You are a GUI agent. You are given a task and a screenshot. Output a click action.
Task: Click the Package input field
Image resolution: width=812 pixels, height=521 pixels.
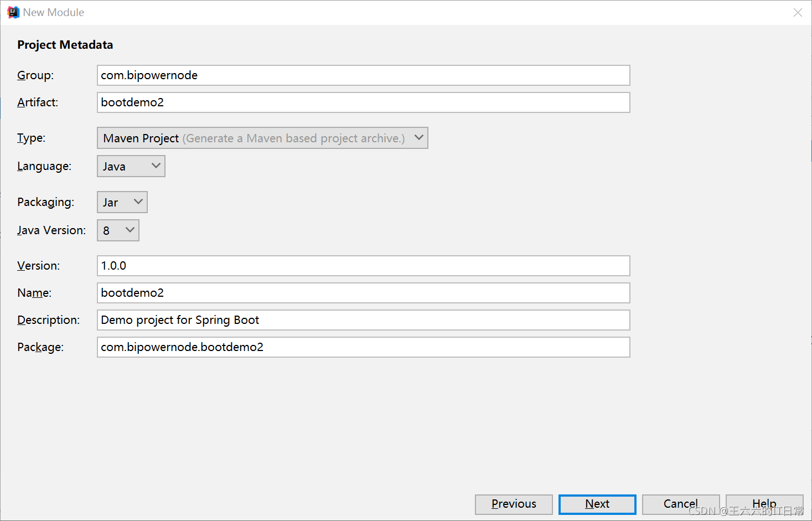364,347
